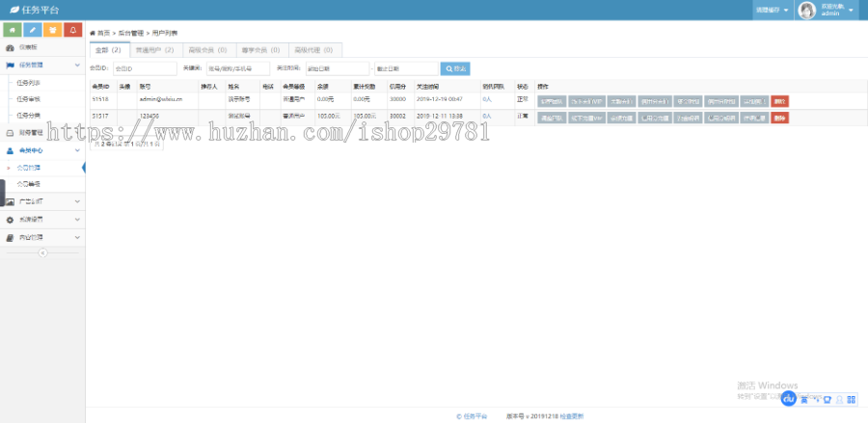
Task: Click 信用分充值 for user 51517
Action: click(654, 118)
